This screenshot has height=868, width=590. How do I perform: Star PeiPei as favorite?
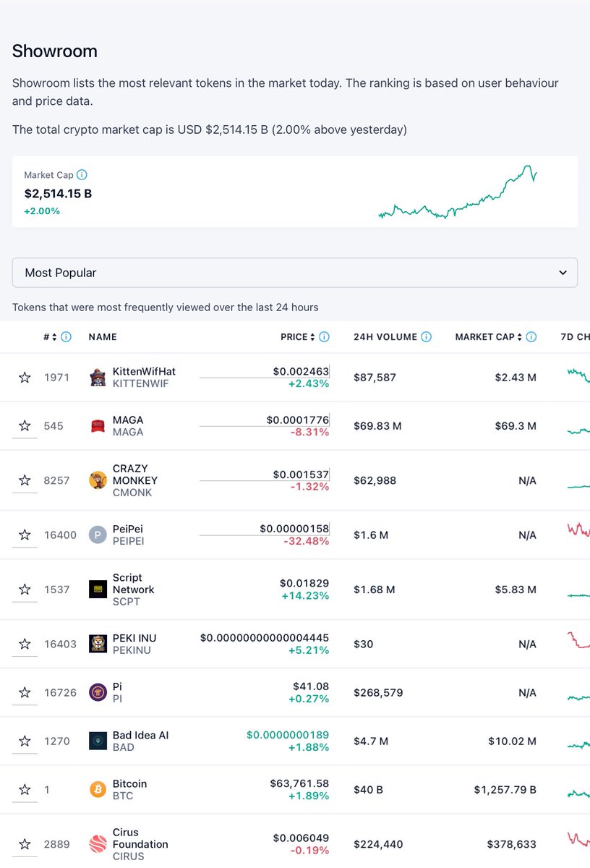click(x=25, y=535)
